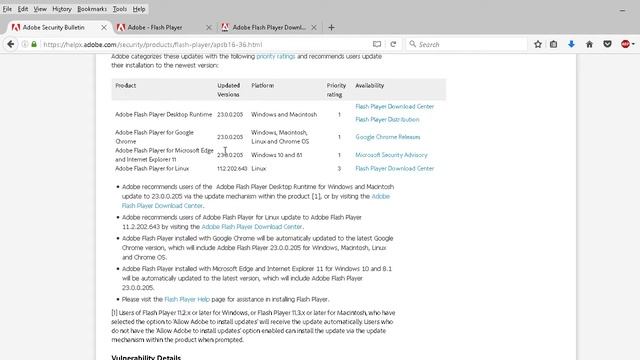
Task: Select 'Adobe Flash Player Desktop Runtime' cell
Action: pos(163,115)
